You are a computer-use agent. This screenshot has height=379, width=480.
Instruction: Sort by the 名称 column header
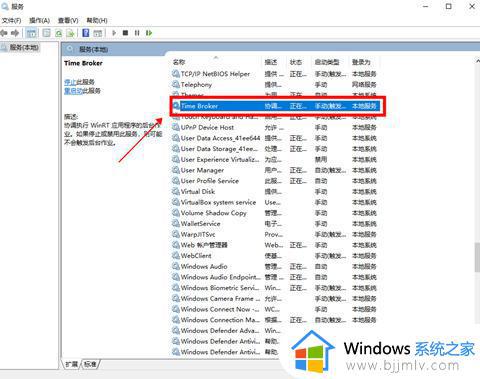179,62
